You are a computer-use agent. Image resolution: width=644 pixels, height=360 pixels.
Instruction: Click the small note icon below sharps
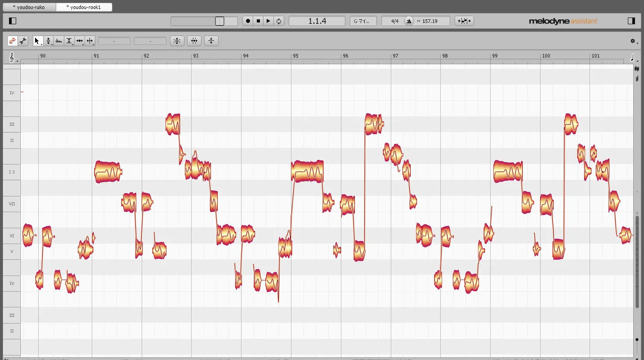[x=637, y=79]
